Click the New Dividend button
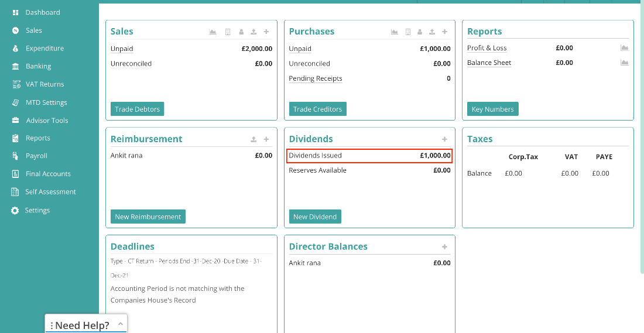Image resolution: width=644 pixels, height=333 pixels. (315, 217)
